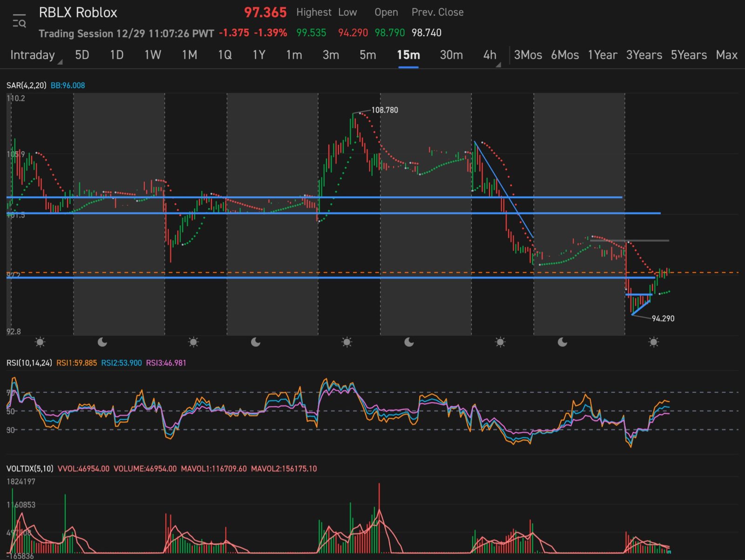This screenshot has width=745, height=560.
Task: Click the 94.290 low price marker
Action: coord(663,318)
